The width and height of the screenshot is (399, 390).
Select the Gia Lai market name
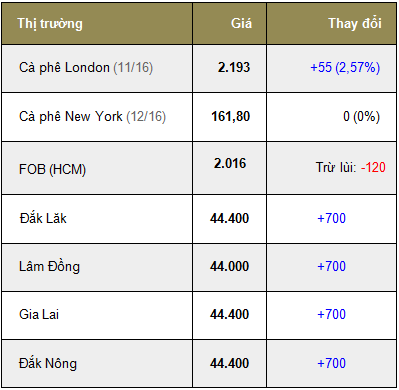[39, 314]
